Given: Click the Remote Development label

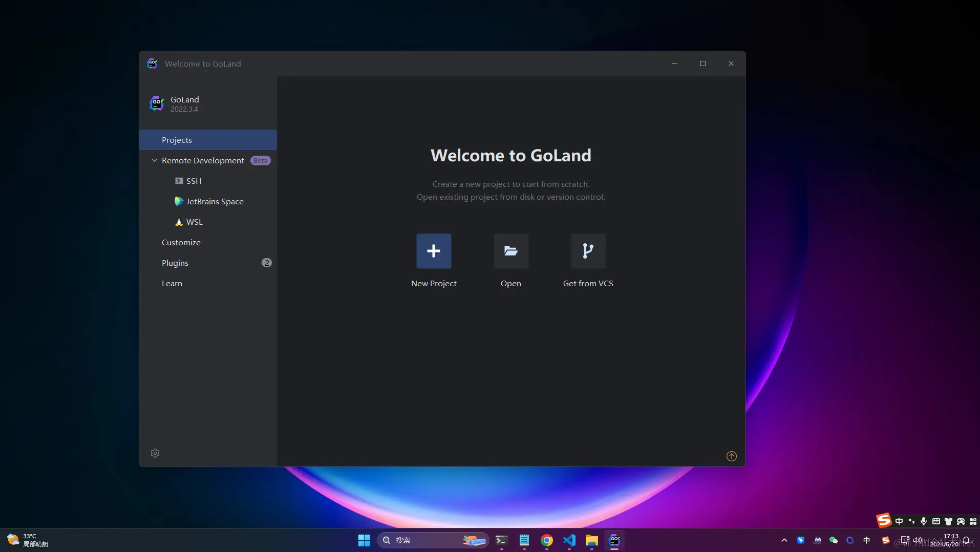Looking at the screenshot, I should tap(203, 160).
